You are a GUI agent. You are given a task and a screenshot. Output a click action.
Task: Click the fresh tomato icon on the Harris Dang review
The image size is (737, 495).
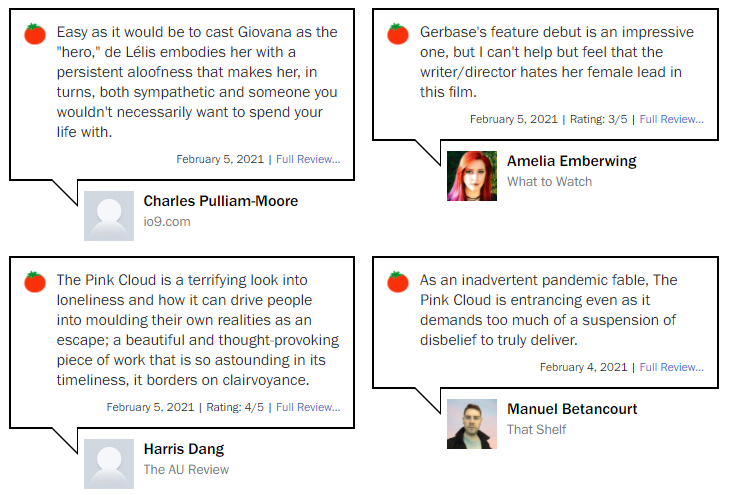point(35,282)
